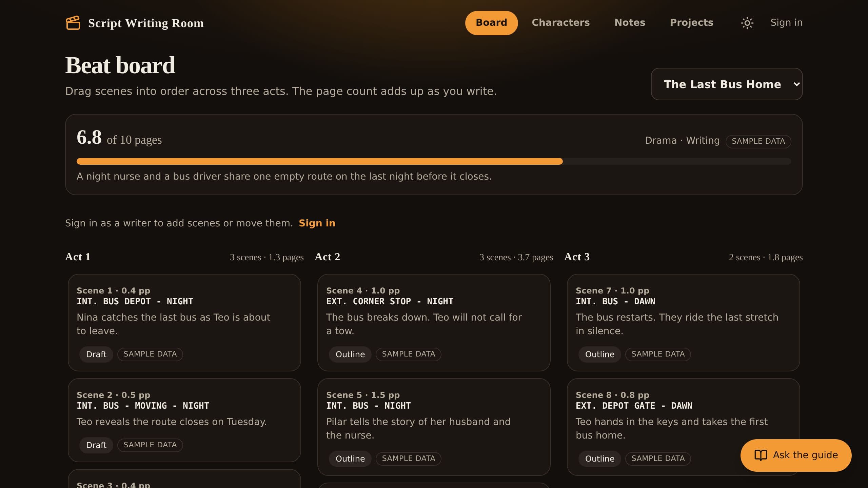Click the Outline tag on Scene 7
868x488 pixels.
[x=599, y=354]
